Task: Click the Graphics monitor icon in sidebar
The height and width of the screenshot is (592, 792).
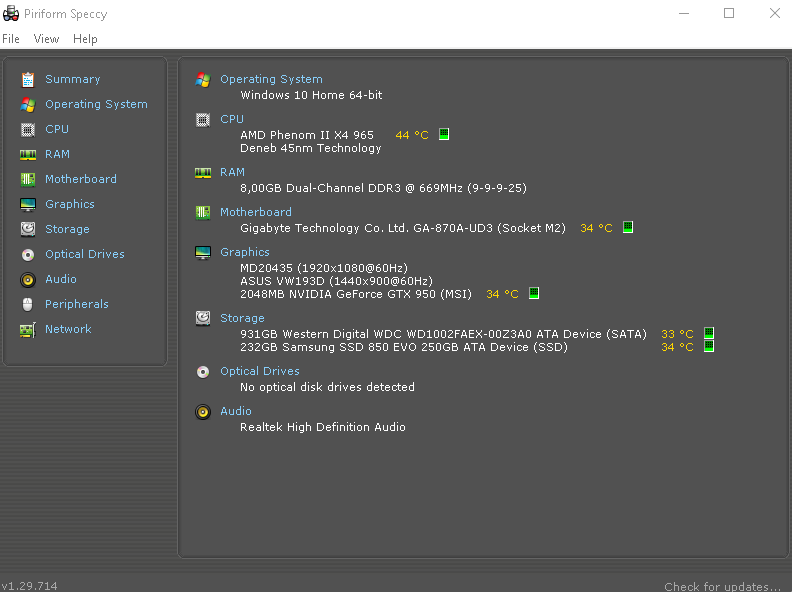Action: click(x=27, y=204)
